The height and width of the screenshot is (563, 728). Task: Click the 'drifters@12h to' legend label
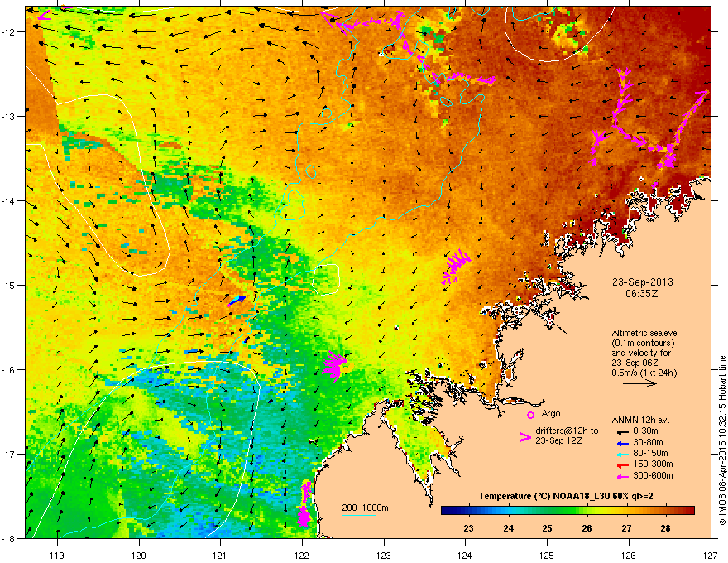(x=567, y=431)
